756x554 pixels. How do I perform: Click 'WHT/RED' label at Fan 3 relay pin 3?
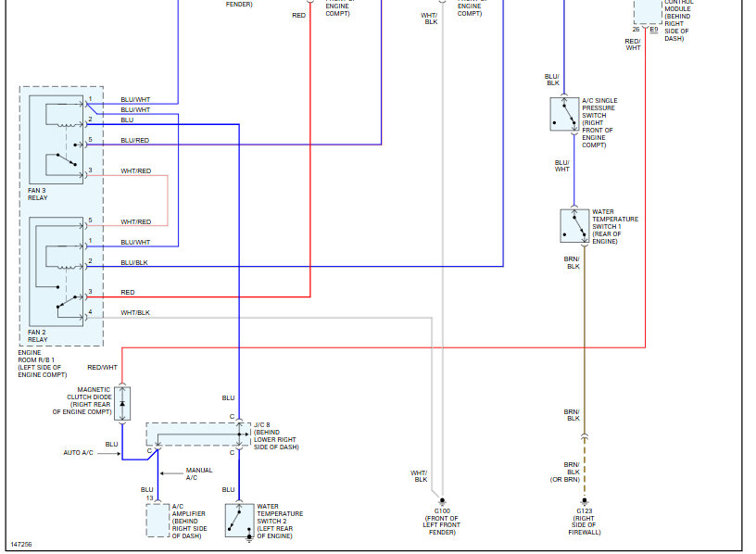(x=136, y=171)
